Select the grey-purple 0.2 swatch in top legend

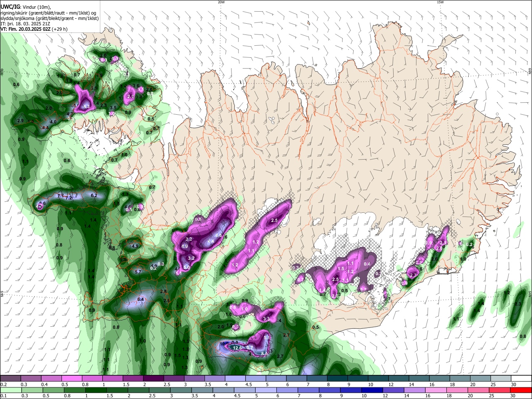coord(10,379)
